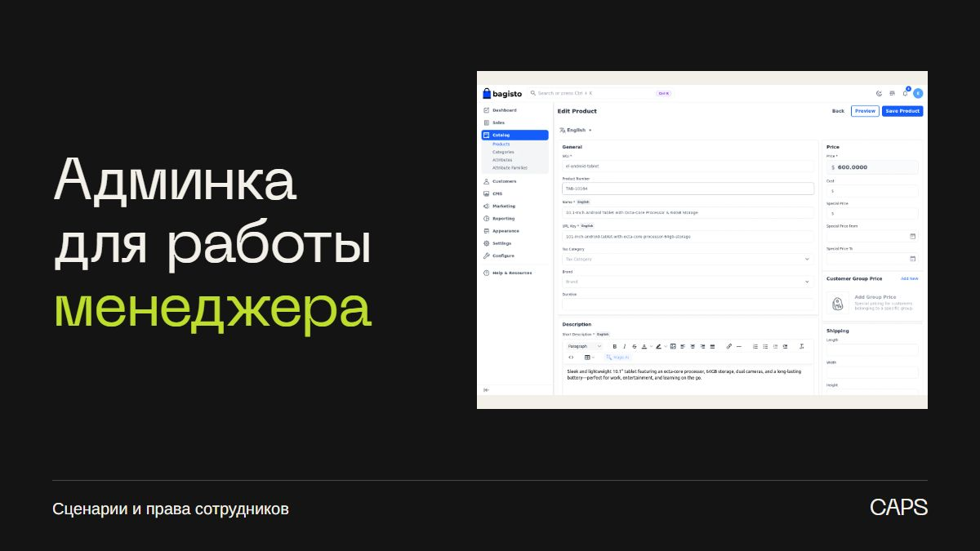Toggle italic in description editor
This screenshot has height=551, width=980.
[x=625, y=346]
